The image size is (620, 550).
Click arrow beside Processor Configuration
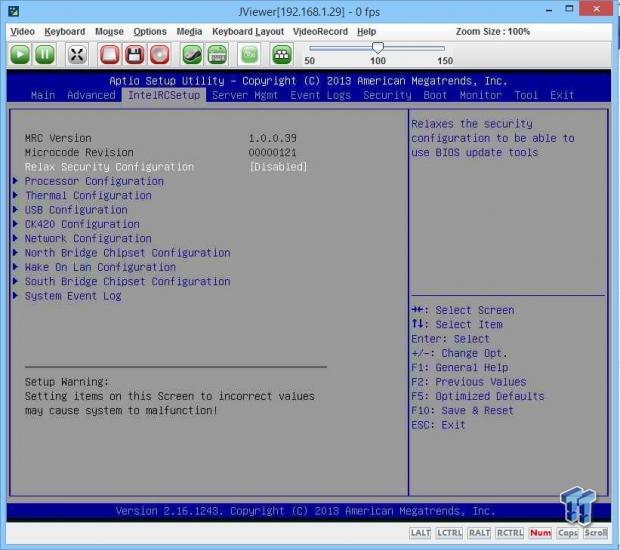click(x=15, y=181)
